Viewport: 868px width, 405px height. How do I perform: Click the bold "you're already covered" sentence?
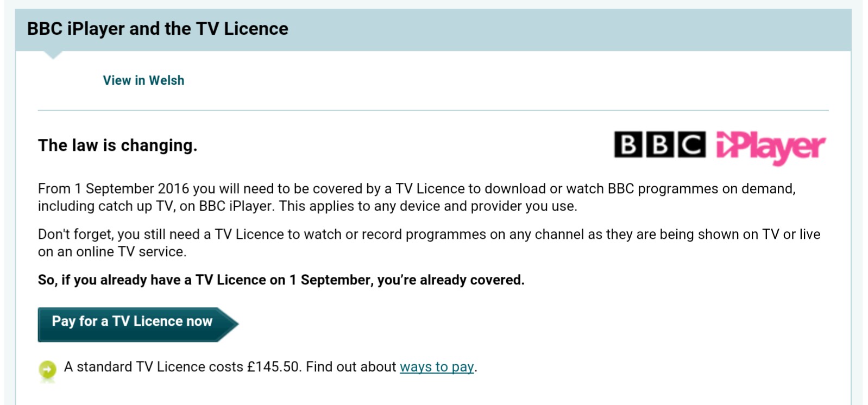click(451, 280)
